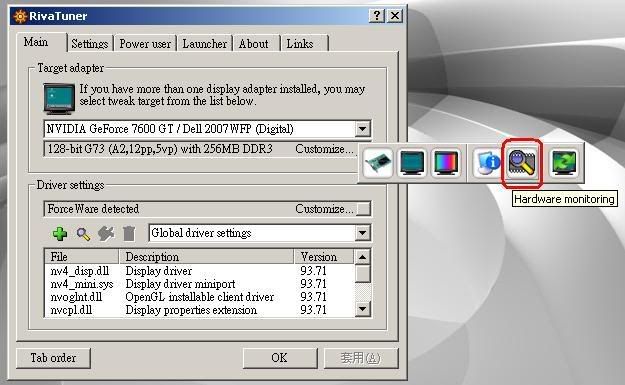Click 'Display properties extension' description
Image resolution: width=625 pixels, height=385 pixels.
(191, 310)
